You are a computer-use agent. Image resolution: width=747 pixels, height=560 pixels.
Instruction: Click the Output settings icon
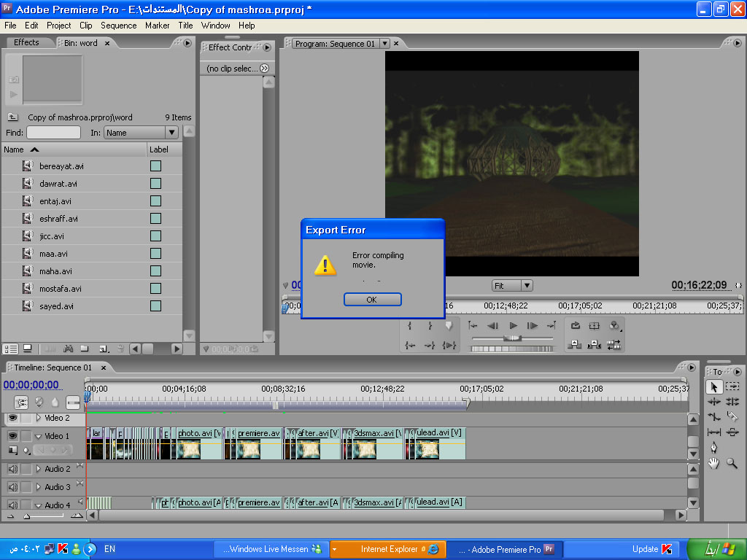tap(614, 326)
